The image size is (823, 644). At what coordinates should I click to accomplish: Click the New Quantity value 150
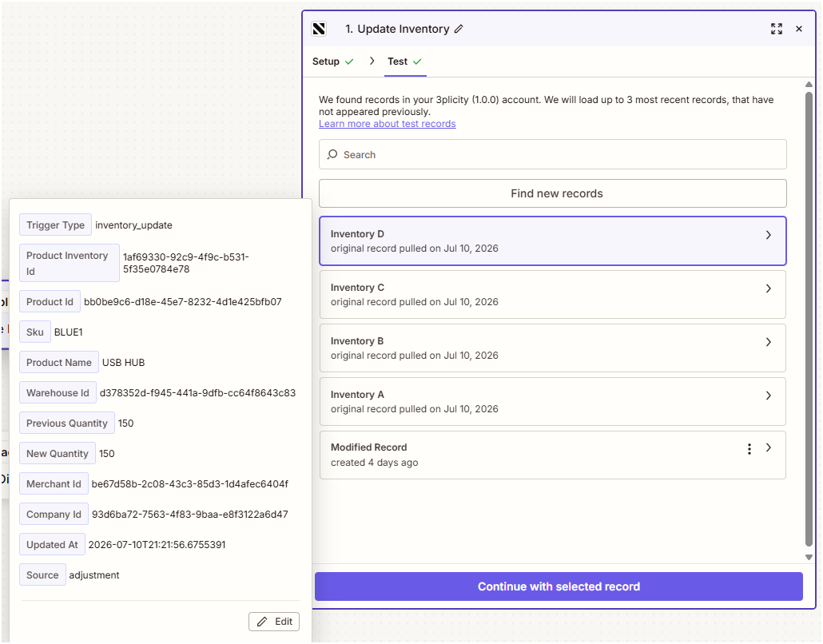(107, 454)
